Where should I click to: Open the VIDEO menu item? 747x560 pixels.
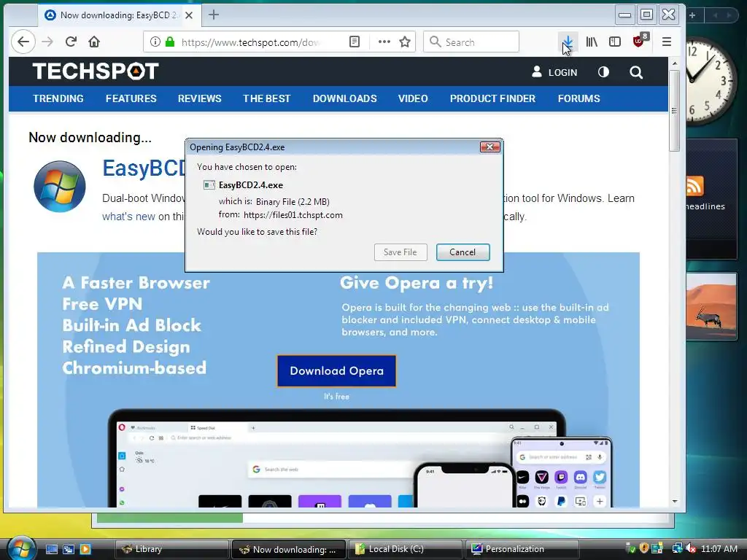413,98
